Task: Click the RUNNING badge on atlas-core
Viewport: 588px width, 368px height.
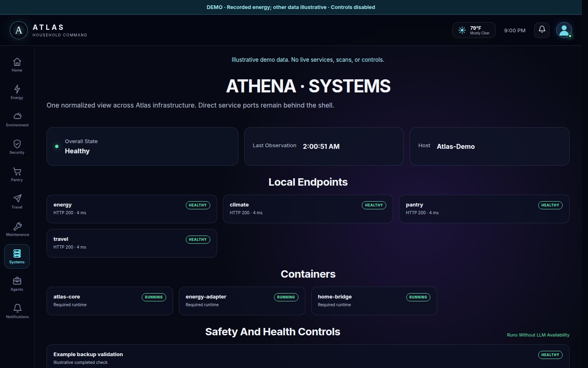Action: [x=154, y=297]
